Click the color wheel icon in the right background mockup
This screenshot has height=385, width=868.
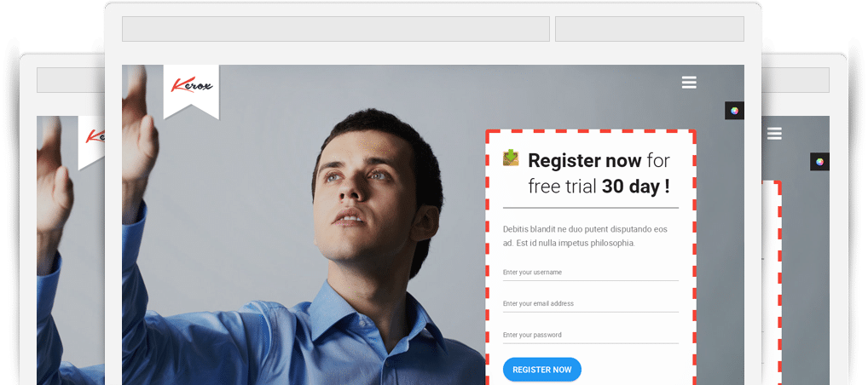820,162
